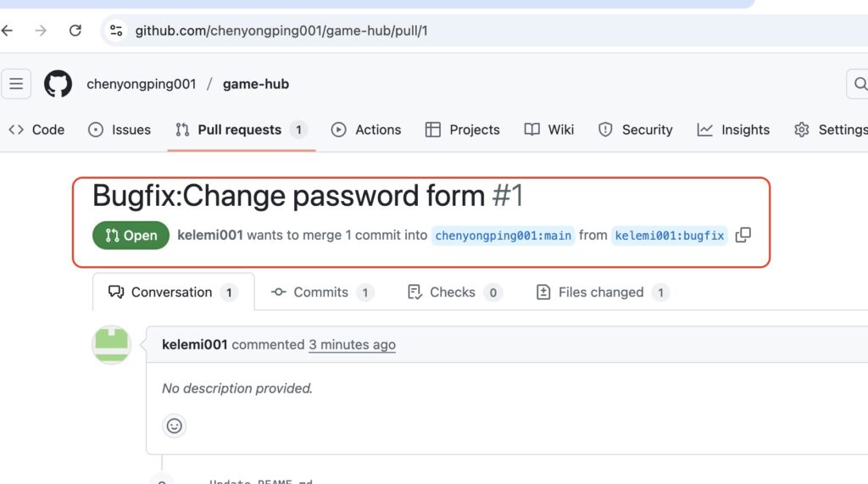Go back with the browser back arrow
Image resolution: width=868 pixels, height=484 pixels.
[8, 31]
